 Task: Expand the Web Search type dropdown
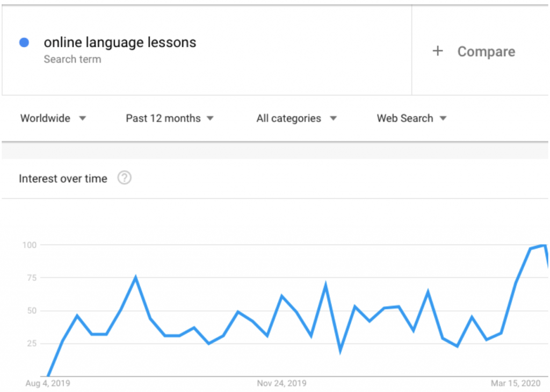[411, 119]
